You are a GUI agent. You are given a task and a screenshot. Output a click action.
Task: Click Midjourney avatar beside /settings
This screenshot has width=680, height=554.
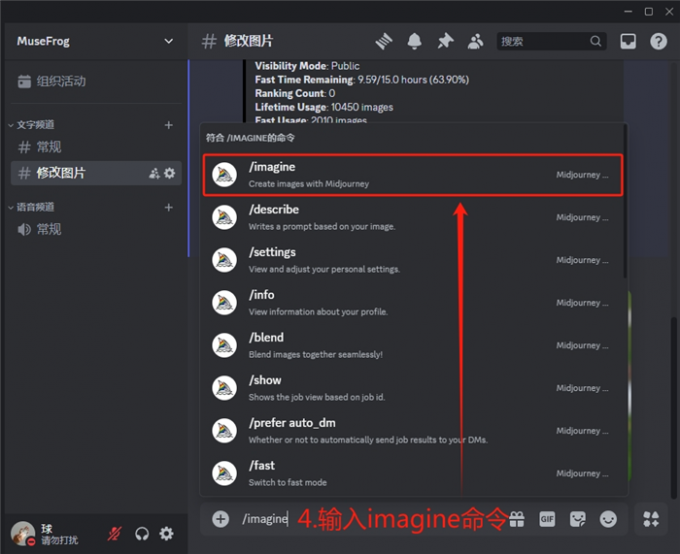click(x=224, y=260)
